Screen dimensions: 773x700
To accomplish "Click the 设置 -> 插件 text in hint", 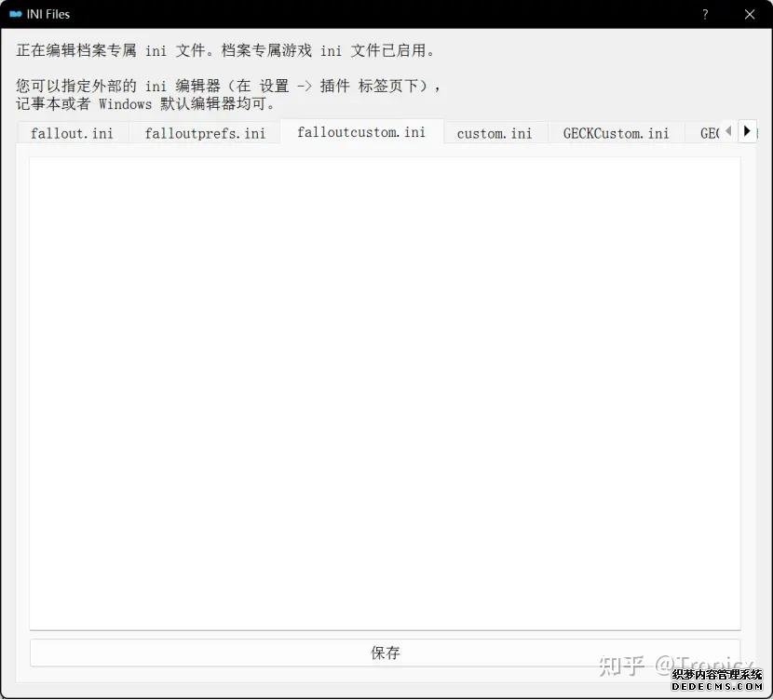I will click(x=305, y=86).
